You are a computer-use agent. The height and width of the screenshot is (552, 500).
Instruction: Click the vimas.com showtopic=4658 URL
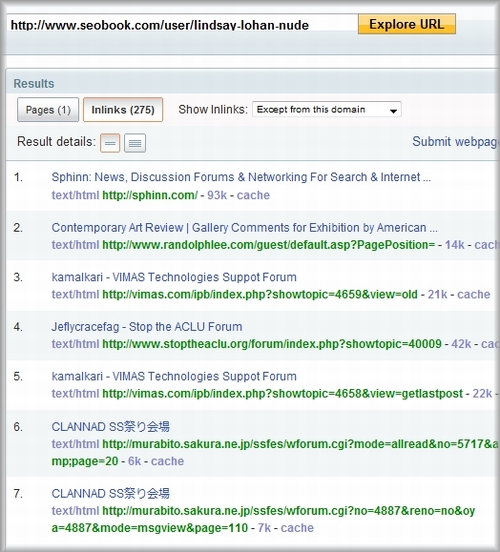tap(282, 394)
